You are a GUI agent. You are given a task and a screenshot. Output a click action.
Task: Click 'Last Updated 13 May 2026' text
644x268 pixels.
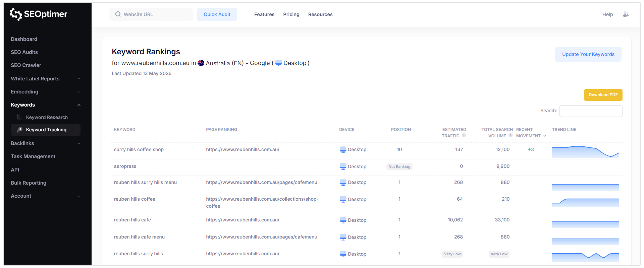tap(142, 73)
